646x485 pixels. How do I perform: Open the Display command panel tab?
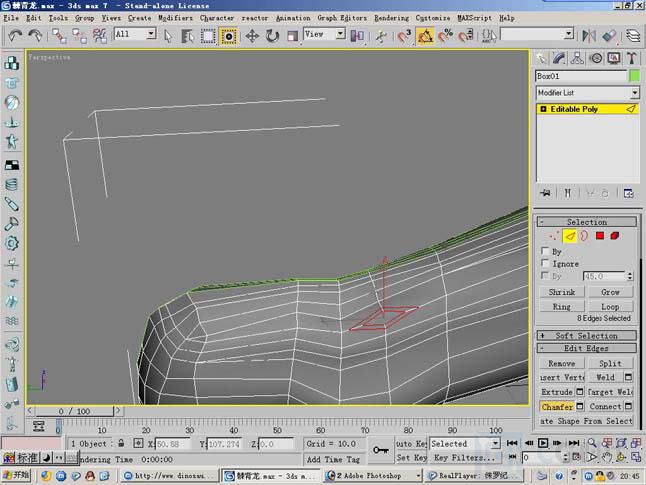(614, 58)
